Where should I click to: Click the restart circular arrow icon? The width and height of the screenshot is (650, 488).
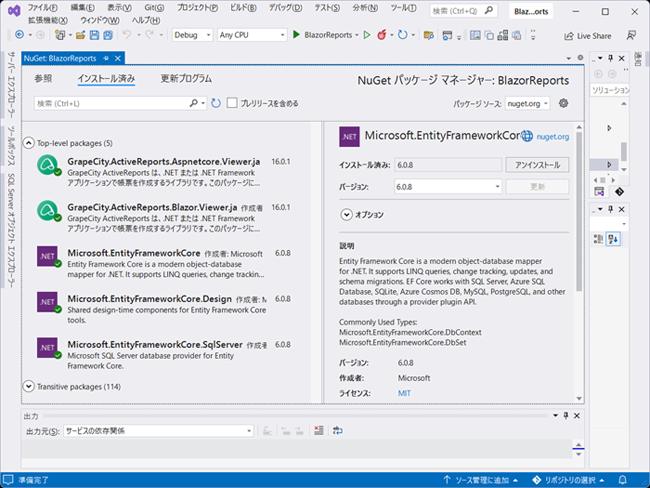click(402, 35)
